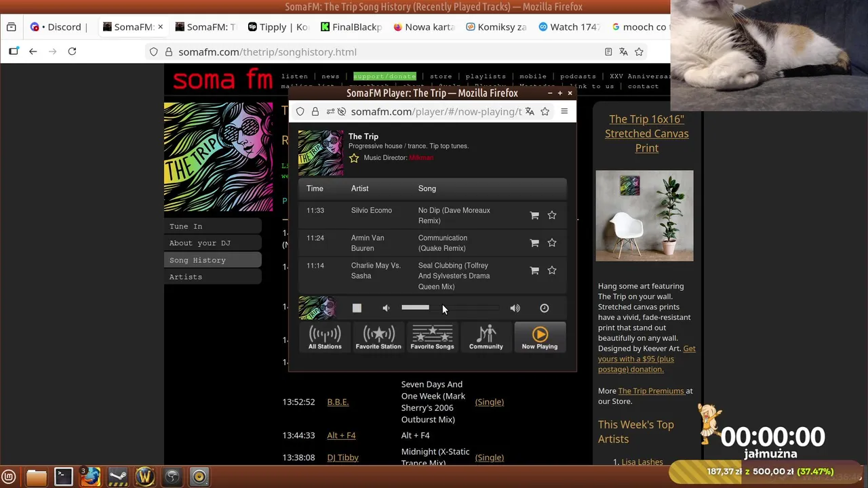Open World of Warcraft taskbar icon

[x=144, y=477]
